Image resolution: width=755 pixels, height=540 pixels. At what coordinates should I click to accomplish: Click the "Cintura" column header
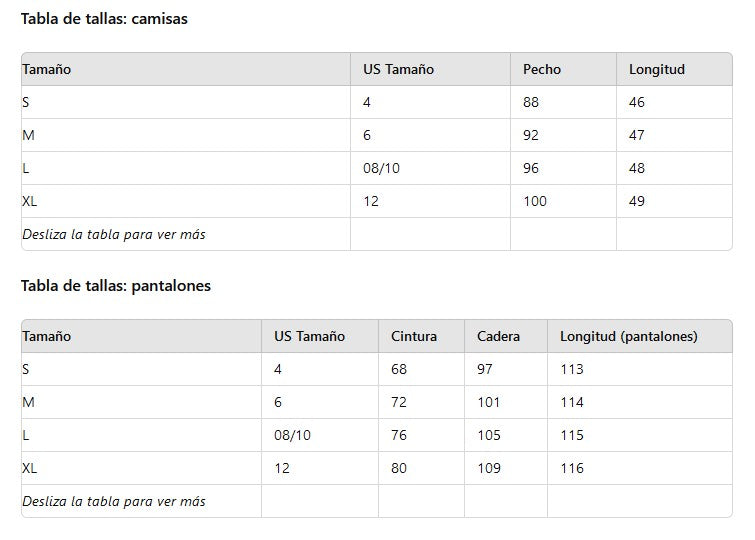(414, 337)
